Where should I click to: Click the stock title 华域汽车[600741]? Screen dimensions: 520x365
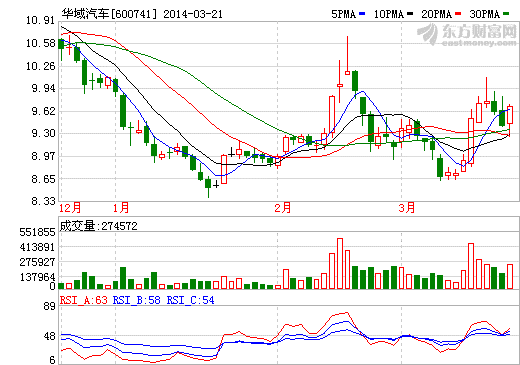tap(109, 14)
